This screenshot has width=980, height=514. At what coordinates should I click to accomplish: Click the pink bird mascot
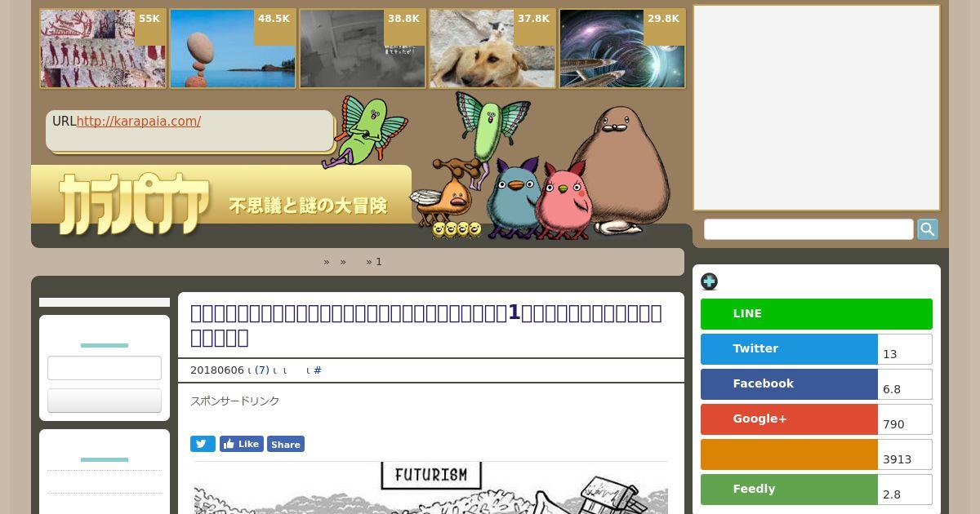pos(563,200)
